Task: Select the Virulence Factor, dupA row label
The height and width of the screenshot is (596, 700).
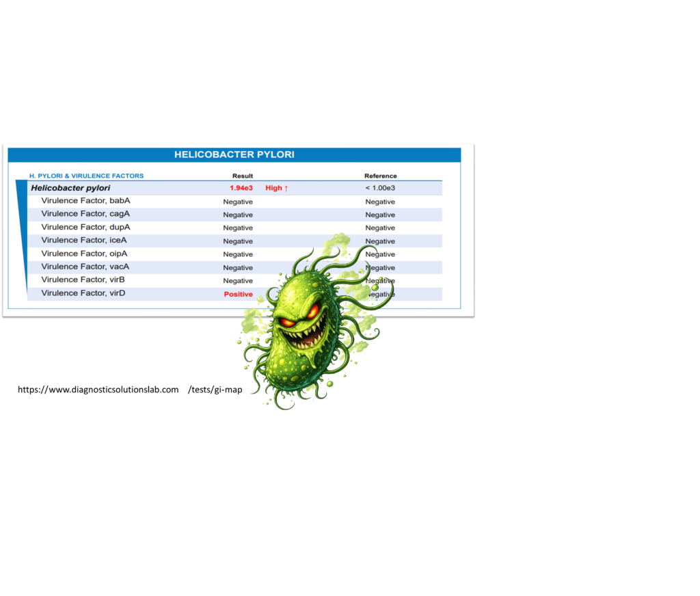Action: (85, 227)
